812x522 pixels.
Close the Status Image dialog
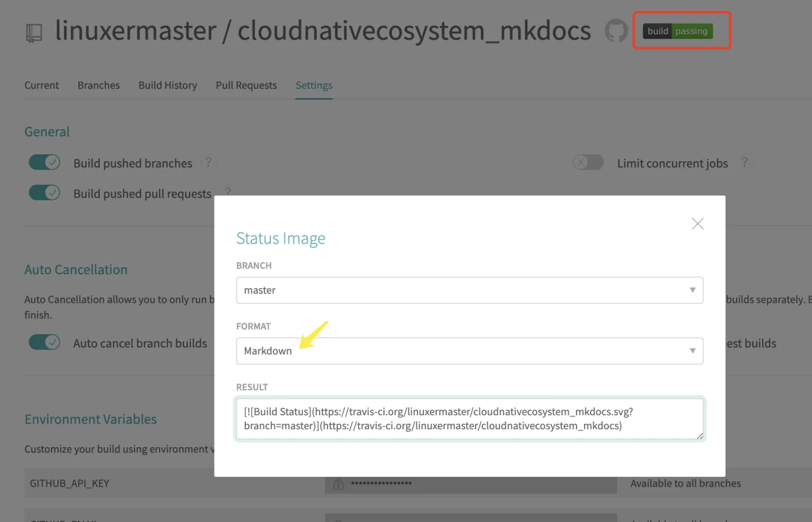click(x=698, y=224)
